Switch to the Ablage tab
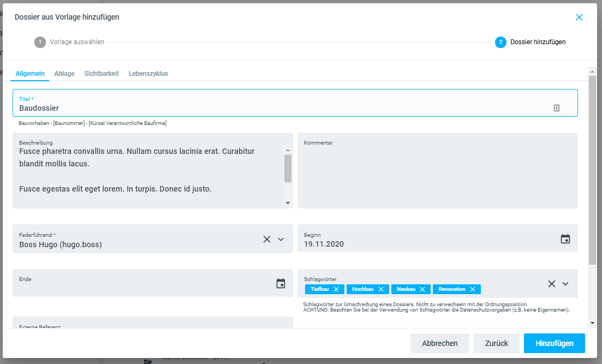 tap(64, 74)
